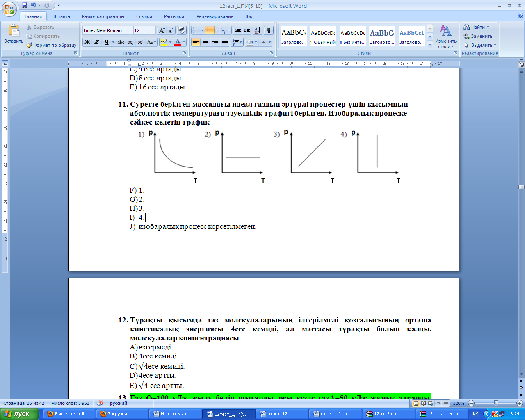Decrease paragraph indent
The image size is (525, 420).
(x=238, y=30)
